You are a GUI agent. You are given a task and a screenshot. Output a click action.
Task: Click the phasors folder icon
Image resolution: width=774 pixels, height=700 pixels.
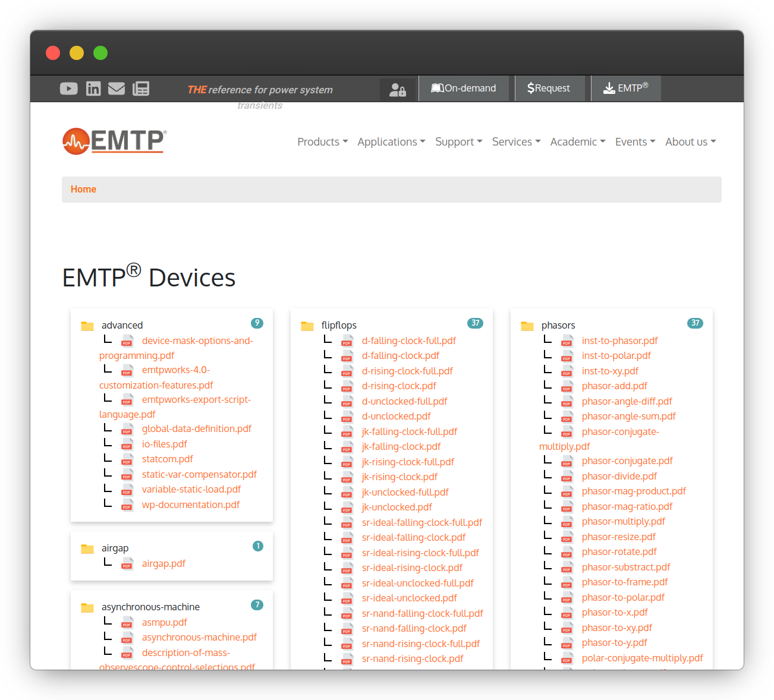527,326
